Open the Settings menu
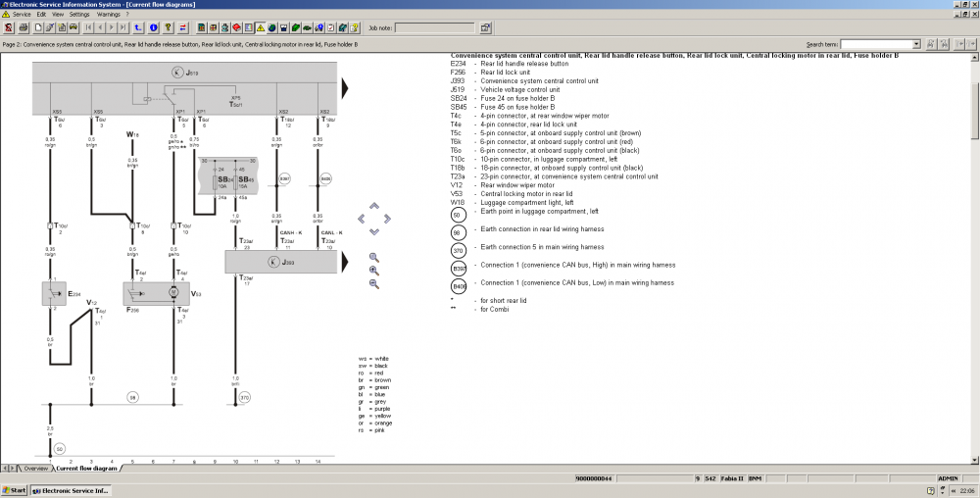Image resolution: width=980 pixels, height=498 pixels. (79, 15)
